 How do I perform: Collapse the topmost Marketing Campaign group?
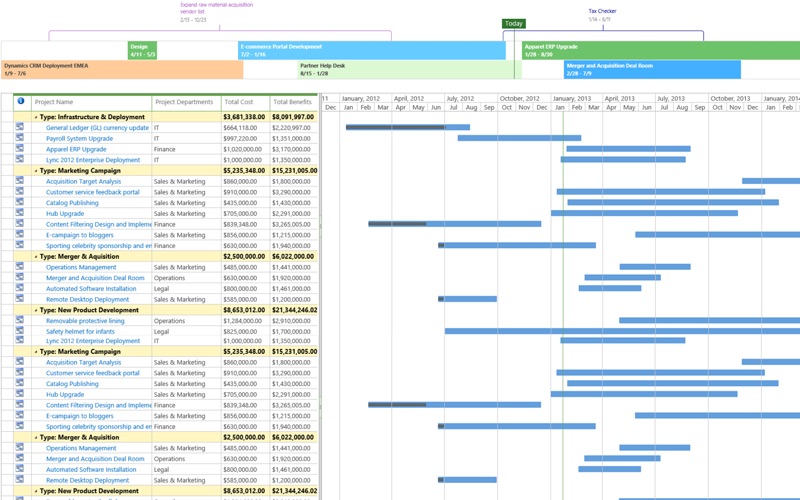pyautogui.click(x=35, y=171)
